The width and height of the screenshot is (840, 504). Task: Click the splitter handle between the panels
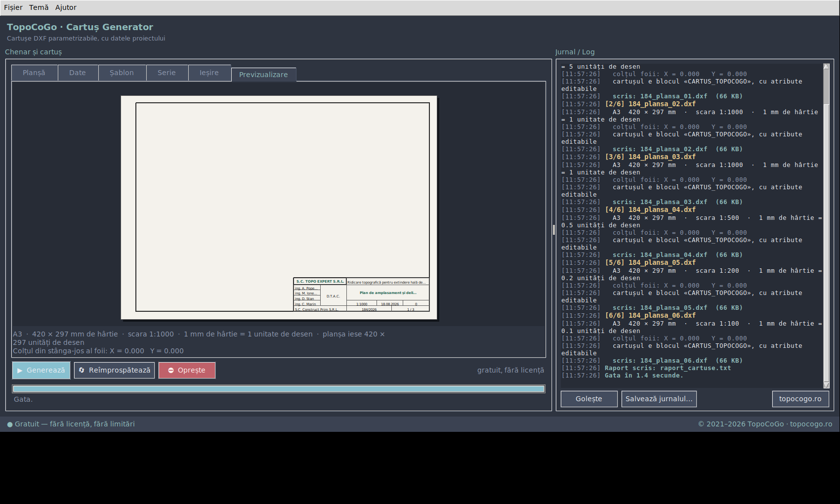(554, 229)
